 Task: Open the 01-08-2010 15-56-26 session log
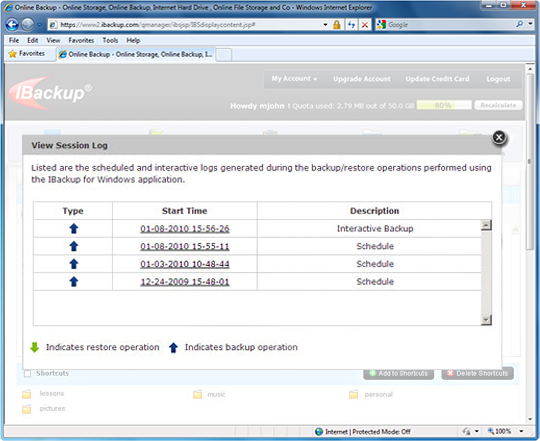(185, 229)
